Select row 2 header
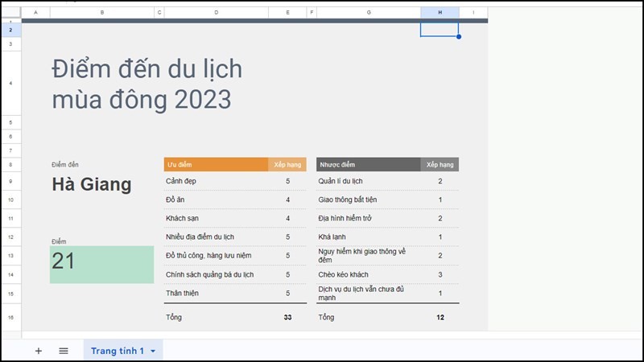 pyautogui.click(x=10, y=30)
